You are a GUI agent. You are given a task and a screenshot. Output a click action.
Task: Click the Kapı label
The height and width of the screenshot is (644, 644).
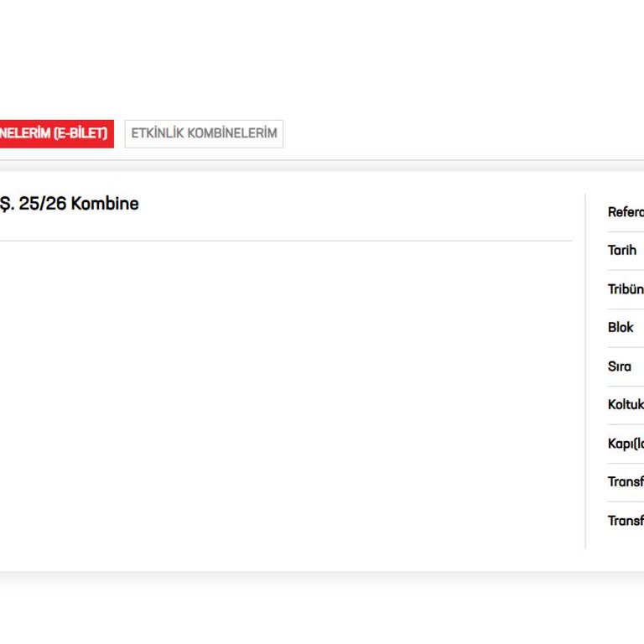point(626,444)
